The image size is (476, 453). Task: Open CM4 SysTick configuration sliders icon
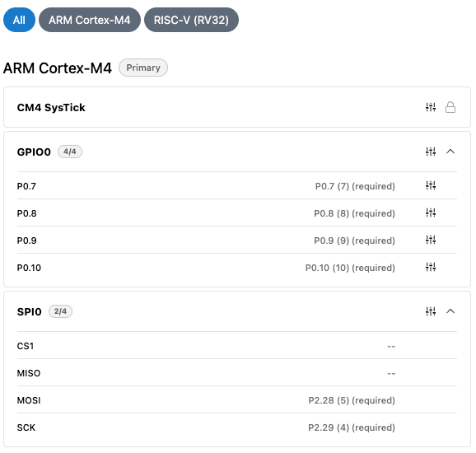click(x=431, y=107)
